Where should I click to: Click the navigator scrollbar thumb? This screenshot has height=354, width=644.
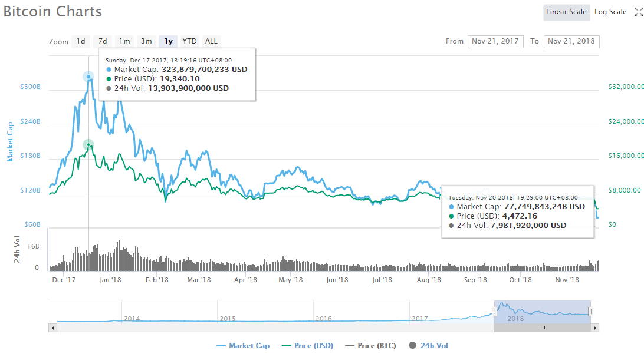543,327
